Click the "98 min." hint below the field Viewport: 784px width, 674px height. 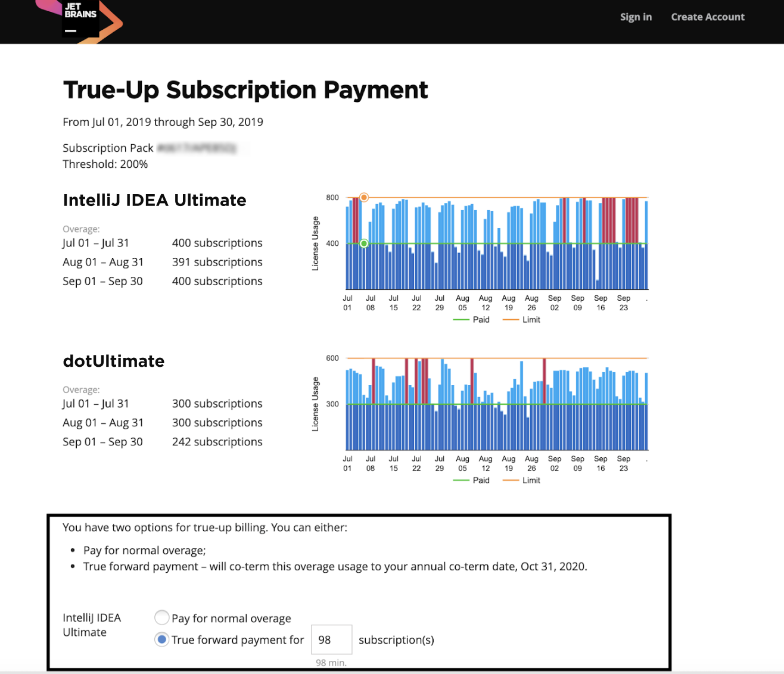coord(331,663)
